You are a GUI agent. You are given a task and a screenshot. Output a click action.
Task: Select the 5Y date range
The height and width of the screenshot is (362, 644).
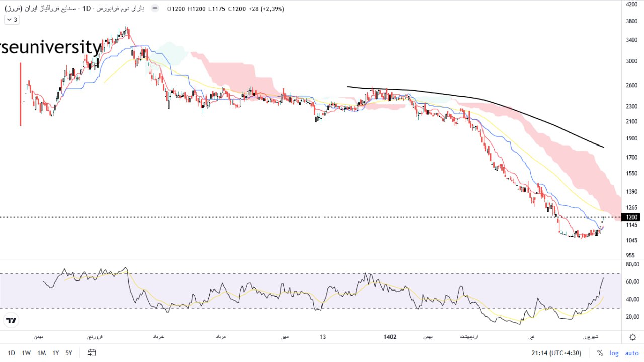tap(68, 353)
